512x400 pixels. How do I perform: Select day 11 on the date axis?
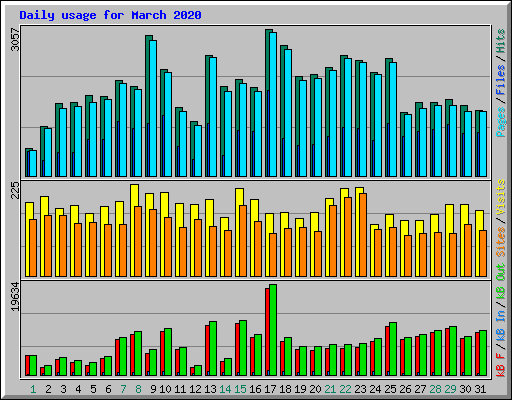180,389
